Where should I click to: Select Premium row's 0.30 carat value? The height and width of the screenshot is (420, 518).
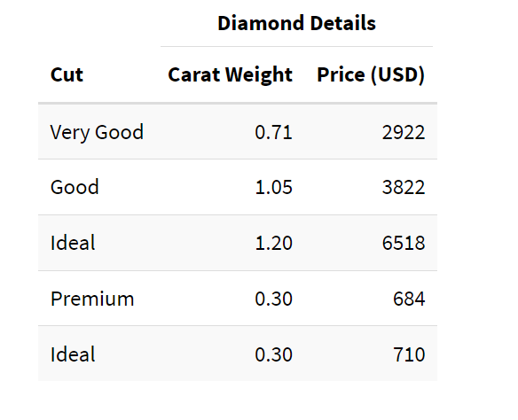coord(273,299)
